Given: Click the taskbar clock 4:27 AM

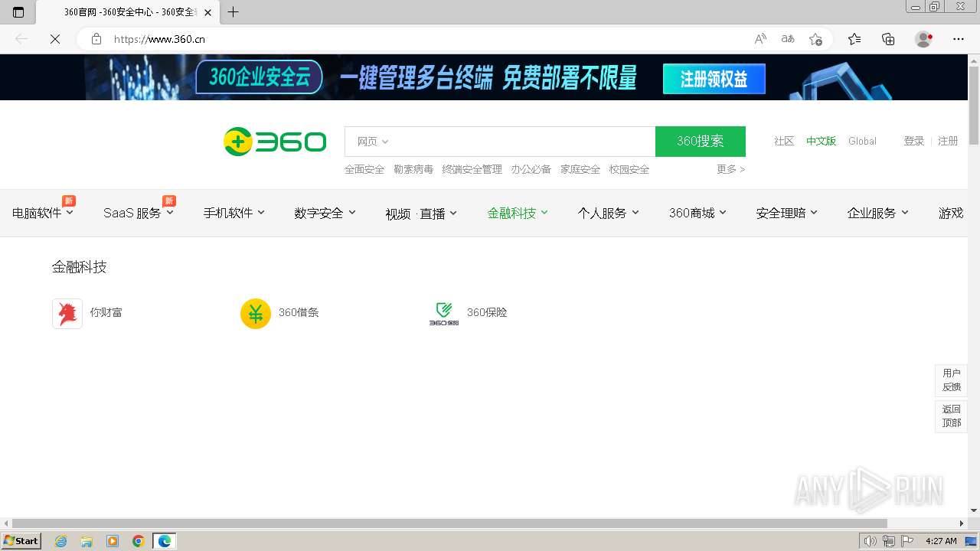Looking at the screenshot, I should [941, 541].
